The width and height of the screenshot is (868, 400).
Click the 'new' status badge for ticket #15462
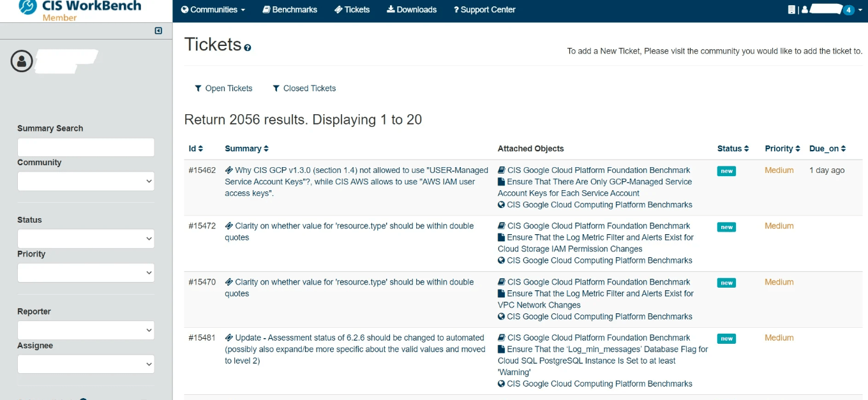click(x=726, y=171)
